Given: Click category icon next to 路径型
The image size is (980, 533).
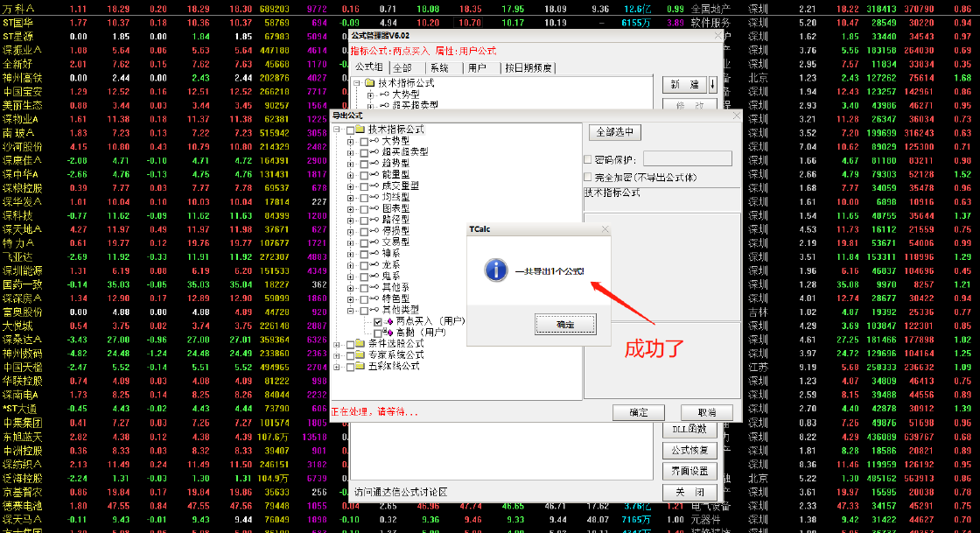Looking at the screenshot, I should [374, 220].
